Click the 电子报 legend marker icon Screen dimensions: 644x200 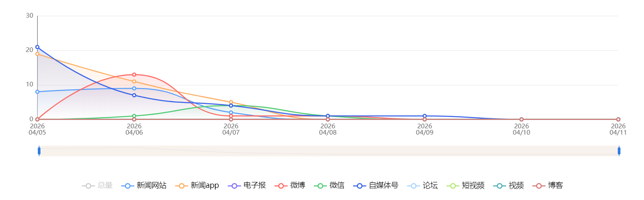234,186
